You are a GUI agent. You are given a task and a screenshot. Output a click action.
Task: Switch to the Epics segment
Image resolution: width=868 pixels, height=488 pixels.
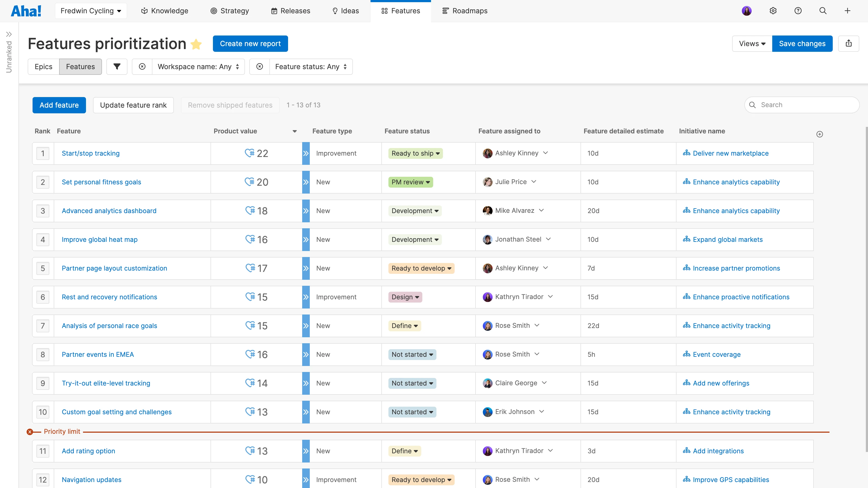(43, 66)
